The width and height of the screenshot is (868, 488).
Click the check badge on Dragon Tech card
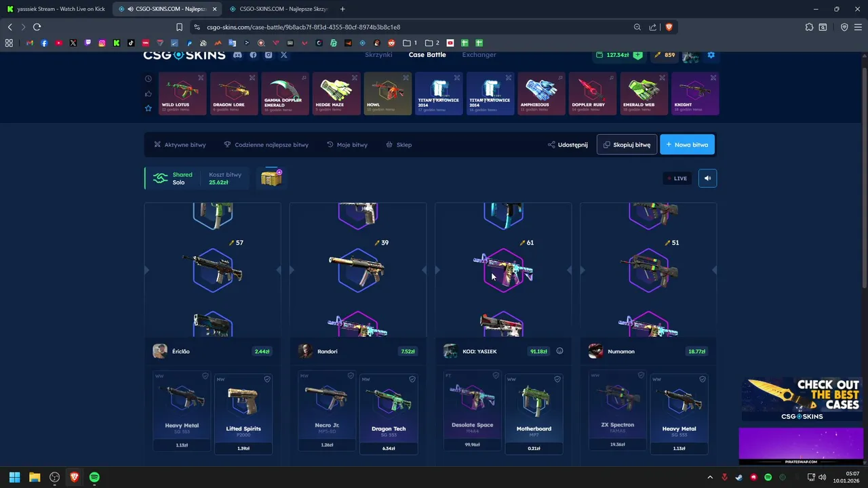(x=412, y=379)
